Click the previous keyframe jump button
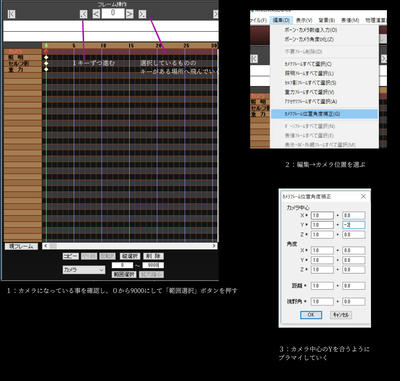The height and width of the screenshot is (381, 400). (x=84, y=14)
